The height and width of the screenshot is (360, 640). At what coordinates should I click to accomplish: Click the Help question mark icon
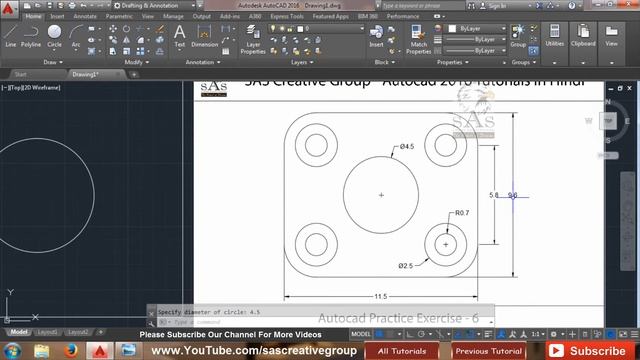pyautogui.click(x=572, y=6)
